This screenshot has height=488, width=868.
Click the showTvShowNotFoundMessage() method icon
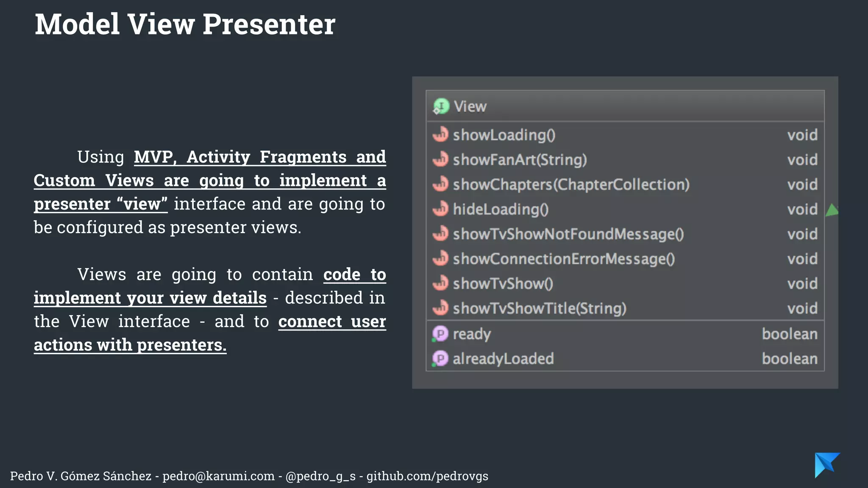[x=440, y=233]
